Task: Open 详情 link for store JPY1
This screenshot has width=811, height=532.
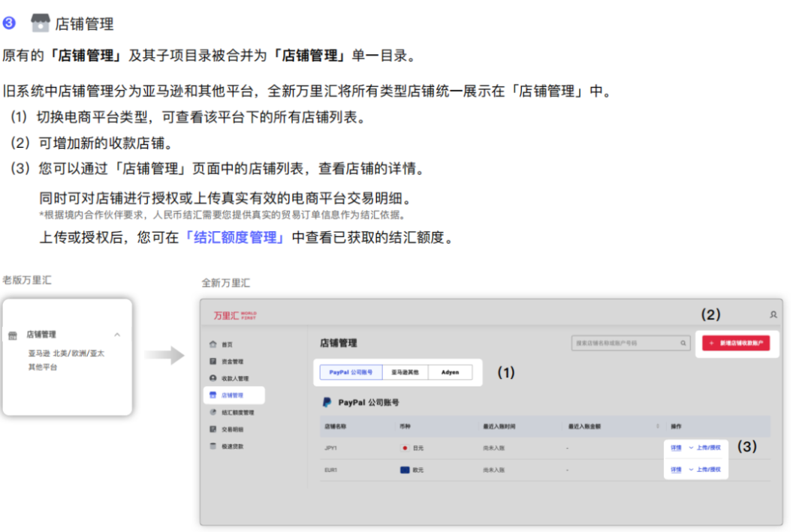Action: pos(675,447)
